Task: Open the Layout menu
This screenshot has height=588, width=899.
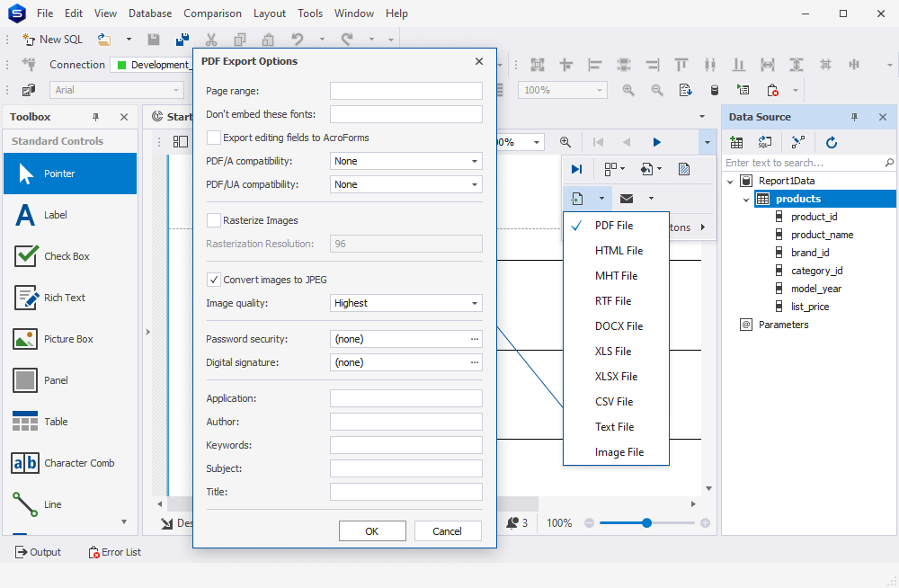Action: pyautogui.click(x=270, y=13)
